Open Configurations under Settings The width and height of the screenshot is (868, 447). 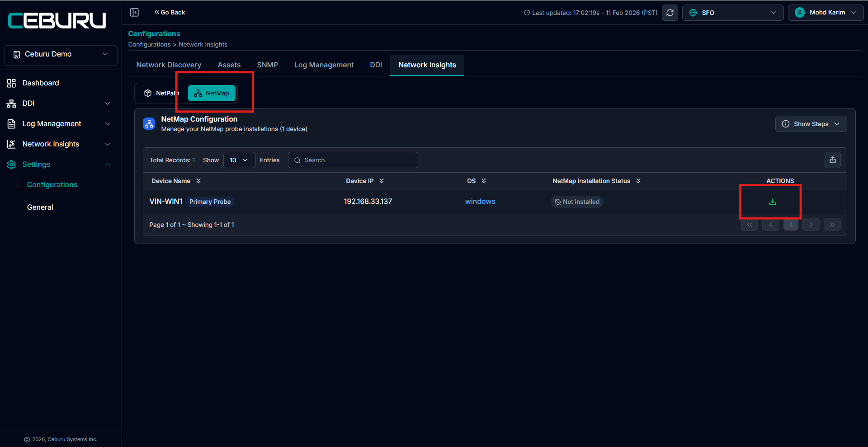pyautogui.click(x=52, y=185)
